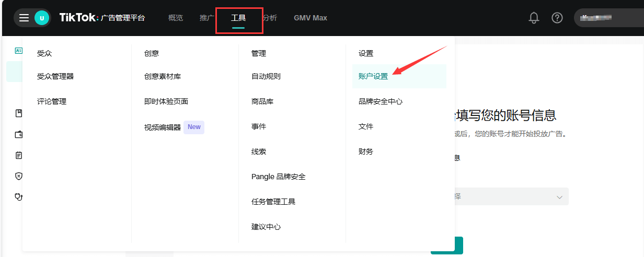Viewport: 644px width, 257px height.
Task: Open the 推广 tab
Action: pos(207,18)
